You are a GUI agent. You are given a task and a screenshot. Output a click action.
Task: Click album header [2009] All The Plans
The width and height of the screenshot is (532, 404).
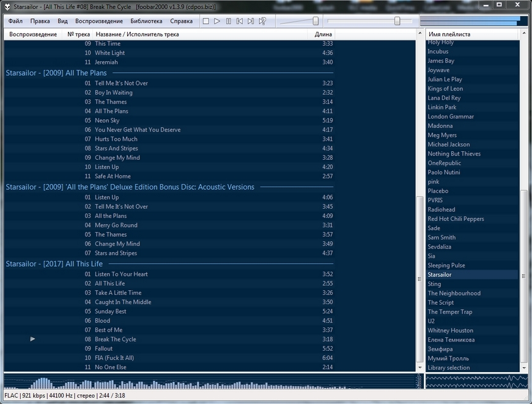pos(169,73)
